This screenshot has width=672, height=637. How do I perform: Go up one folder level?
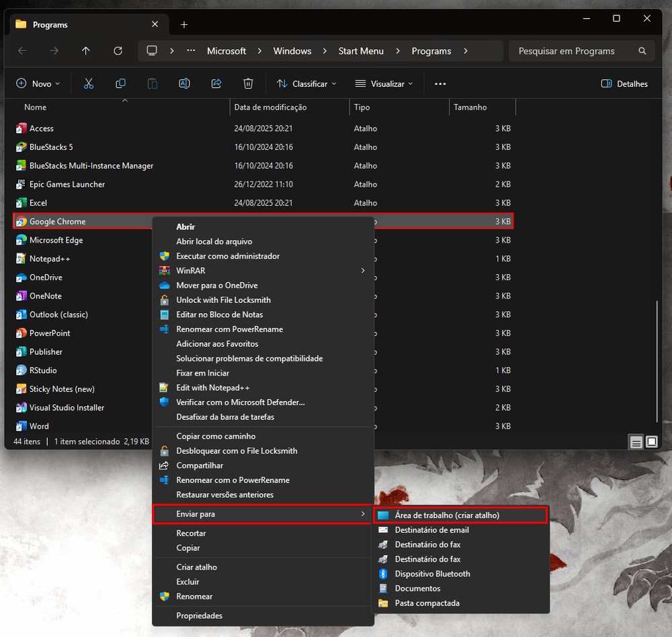pyautogui.click(x=85, y=51)
